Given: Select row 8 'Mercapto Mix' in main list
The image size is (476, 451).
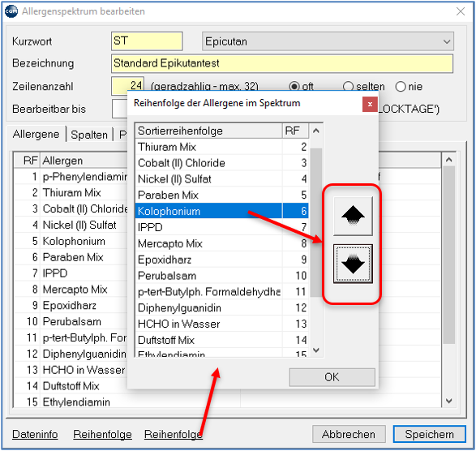Looking at the screenshot, I should [71, 290].
